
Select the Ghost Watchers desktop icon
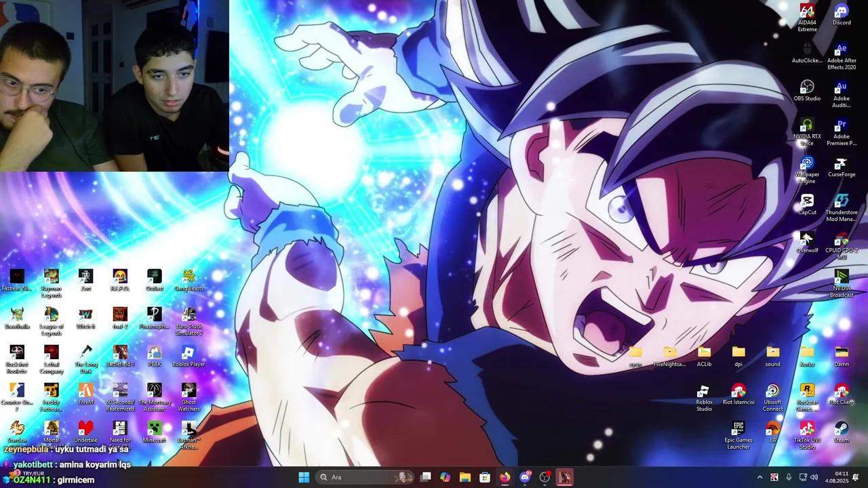189,398
